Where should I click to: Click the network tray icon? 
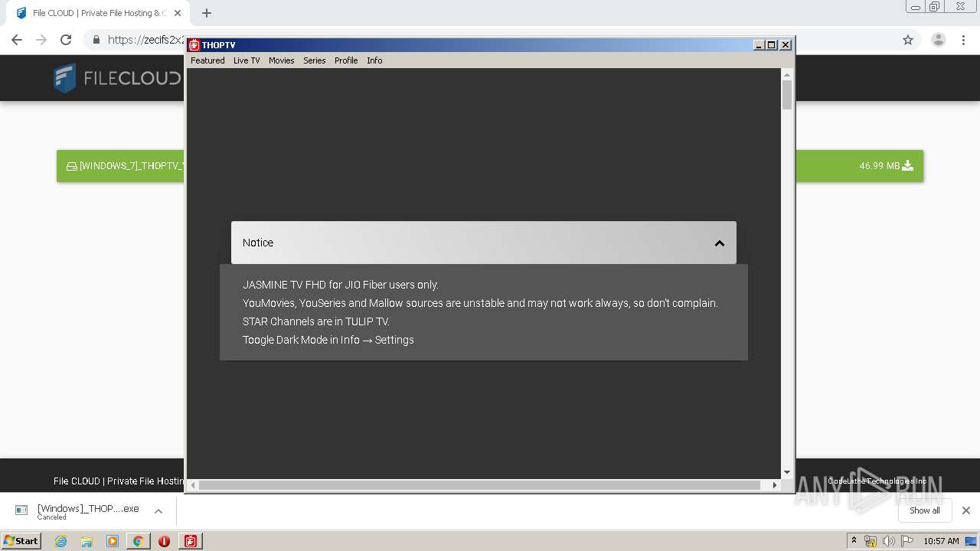pyautogui.click(x=871, y=541)
